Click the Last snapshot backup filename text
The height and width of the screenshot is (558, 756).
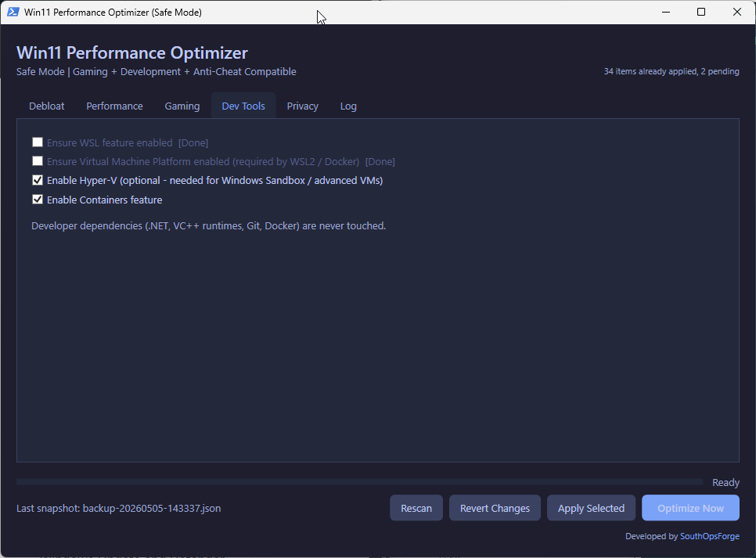[x=119, y=509]
